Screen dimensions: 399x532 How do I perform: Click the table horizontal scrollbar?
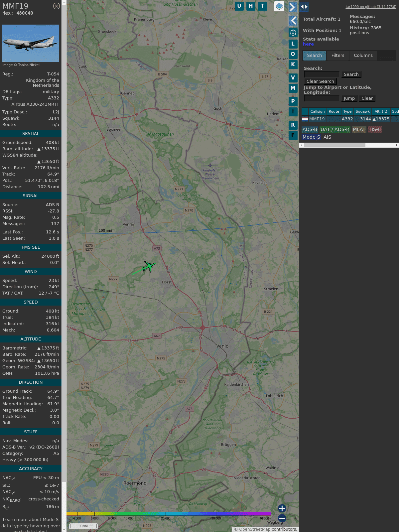[x=335, y=145]
